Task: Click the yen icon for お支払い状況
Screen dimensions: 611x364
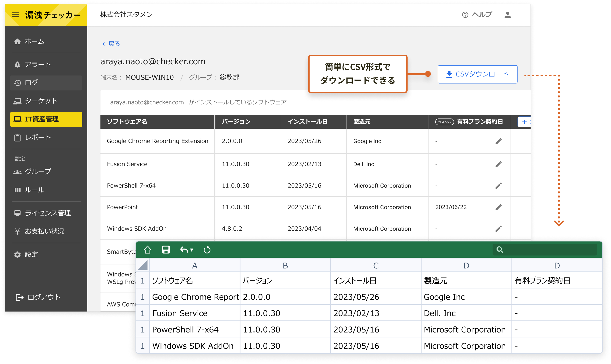Action: [x=17, y=232]
